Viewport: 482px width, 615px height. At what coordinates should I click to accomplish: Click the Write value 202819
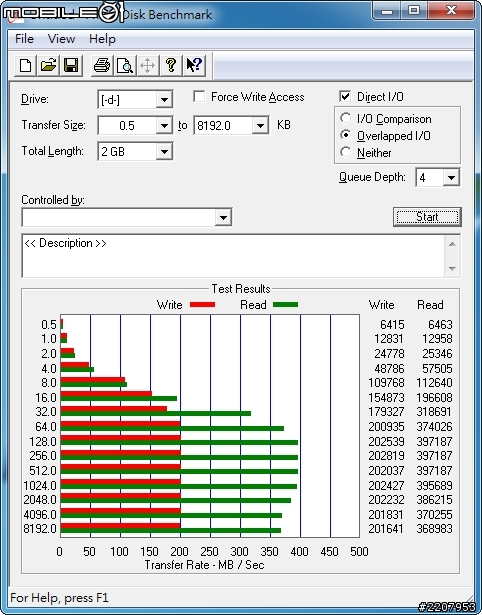pos(386,456)
